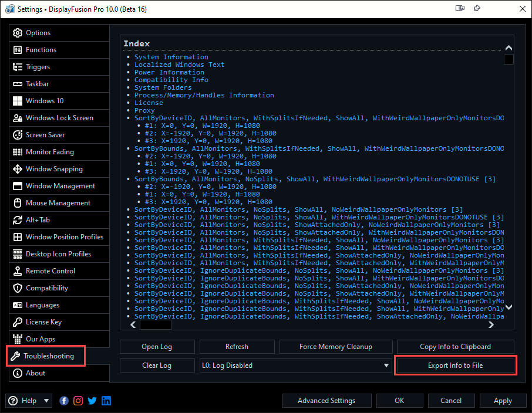Open the Instagram social link icon

click(x=78, y=401)
